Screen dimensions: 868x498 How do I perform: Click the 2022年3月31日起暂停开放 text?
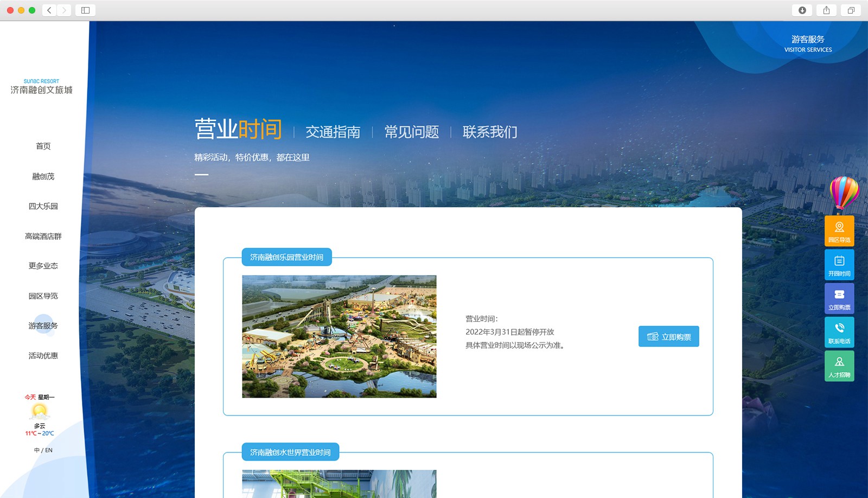click(510, 332)
